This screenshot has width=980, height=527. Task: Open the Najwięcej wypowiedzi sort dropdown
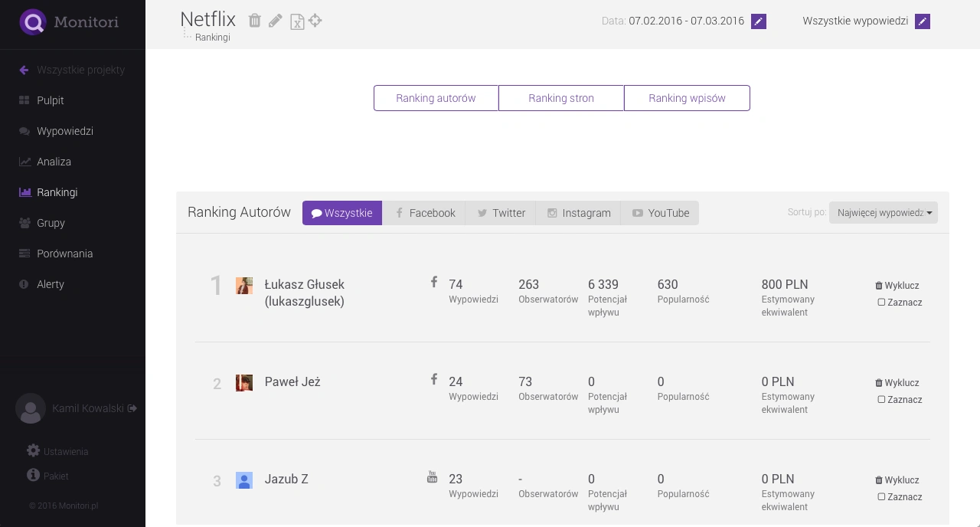pos(884,213)
